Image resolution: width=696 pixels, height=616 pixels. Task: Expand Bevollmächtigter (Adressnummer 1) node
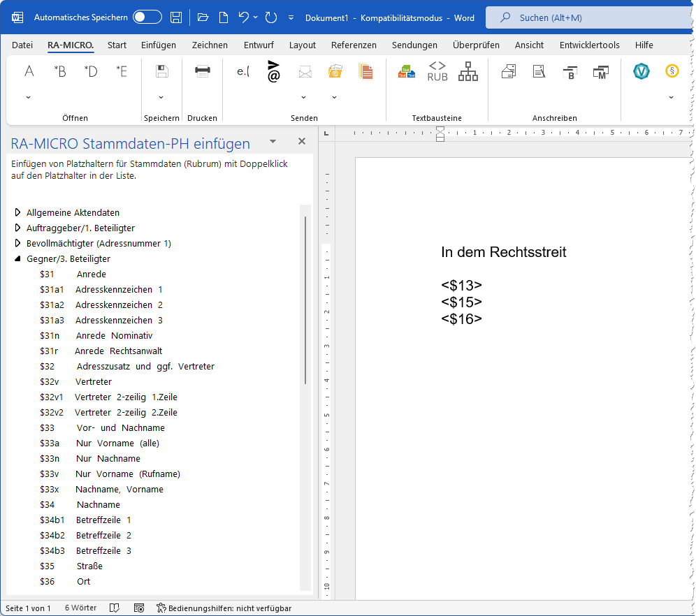point(17,243)
